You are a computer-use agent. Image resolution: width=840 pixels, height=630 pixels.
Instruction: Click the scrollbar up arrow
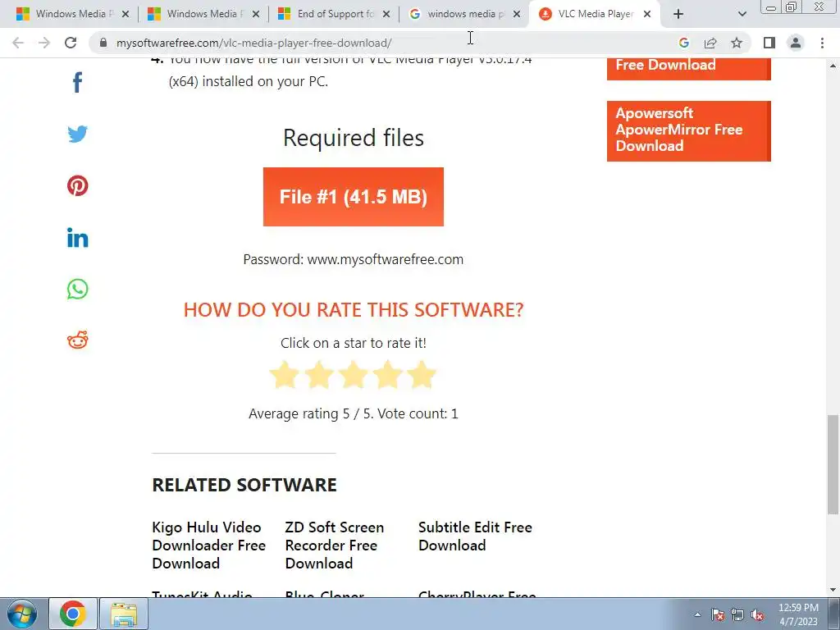pos(833,66)
